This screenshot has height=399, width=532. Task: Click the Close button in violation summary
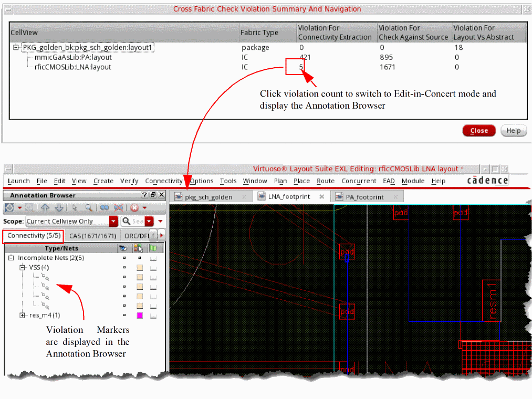[x=478, y=131]
